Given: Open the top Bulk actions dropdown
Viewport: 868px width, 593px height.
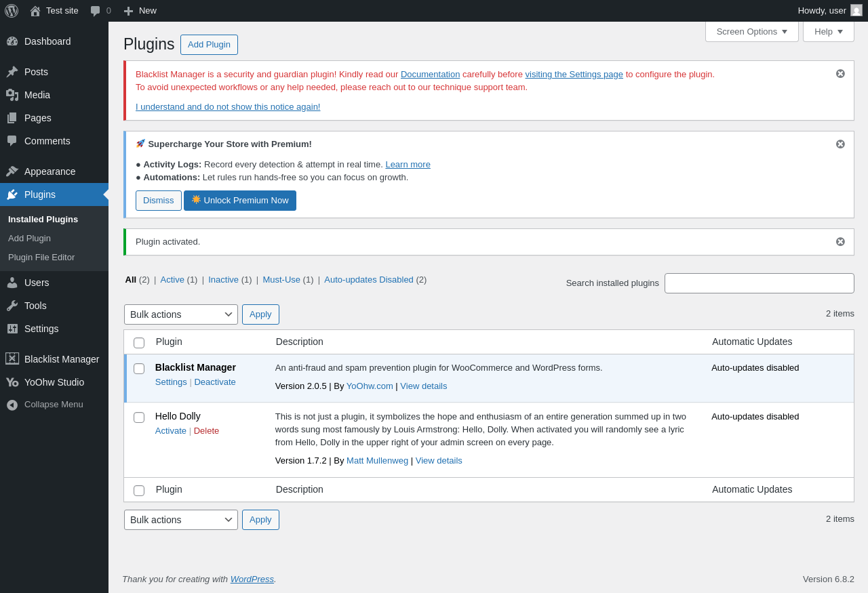Looking at the screenshot, I should click(x=181, y=314).
